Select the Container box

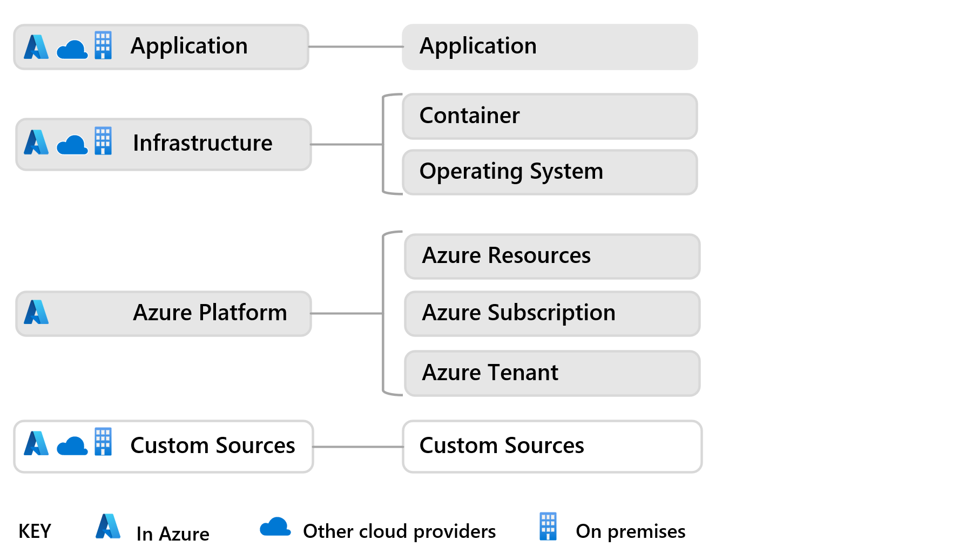(550, 116)
